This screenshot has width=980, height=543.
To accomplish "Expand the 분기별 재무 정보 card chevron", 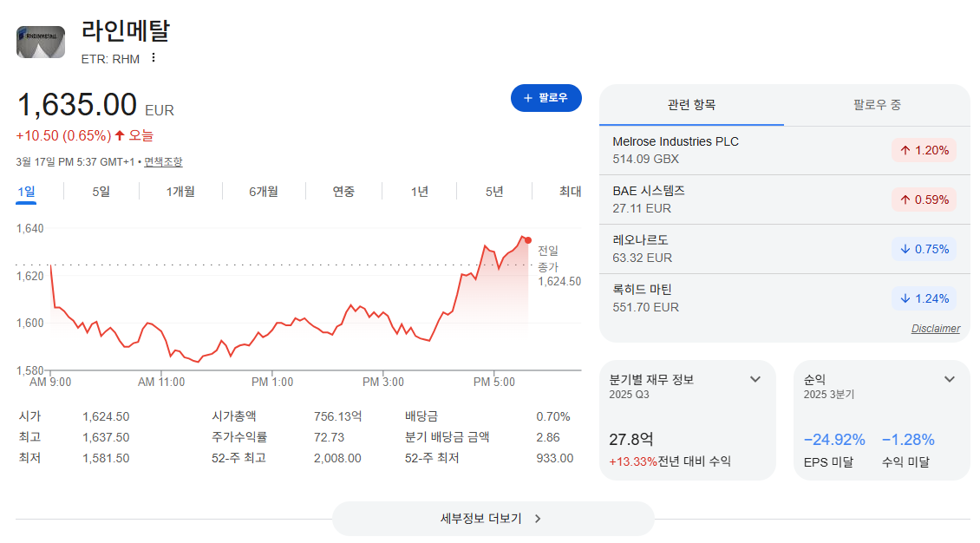I will 755,379.
